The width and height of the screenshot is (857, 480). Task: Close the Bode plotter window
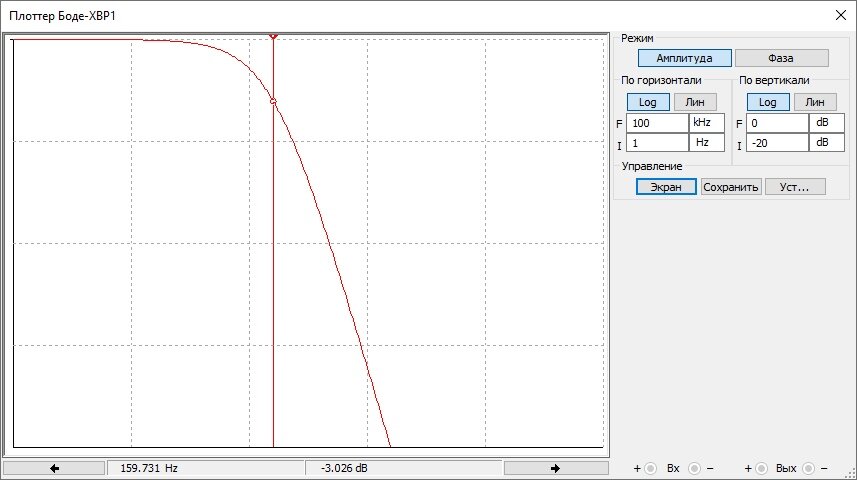pos(841,15)
